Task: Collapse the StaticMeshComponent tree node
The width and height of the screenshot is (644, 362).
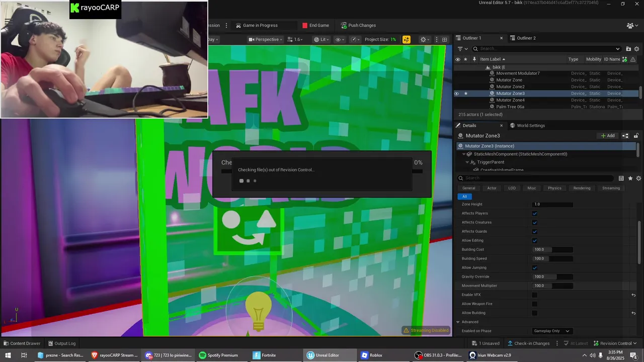Action: [464, 154]
